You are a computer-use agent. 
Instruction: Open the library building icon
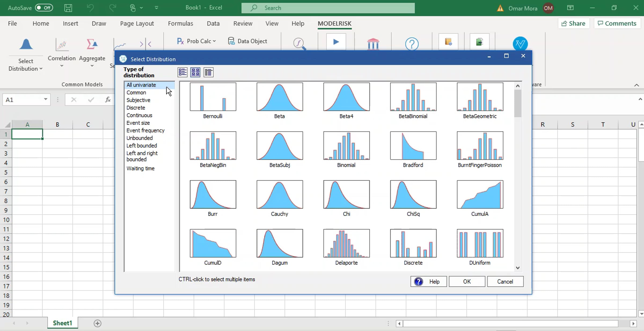coord(373,44)
